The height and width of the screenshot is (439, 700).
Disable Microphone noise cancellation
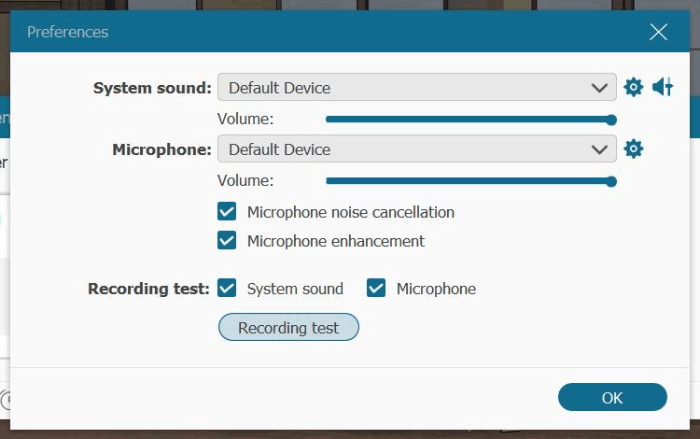tap(227, 212)
